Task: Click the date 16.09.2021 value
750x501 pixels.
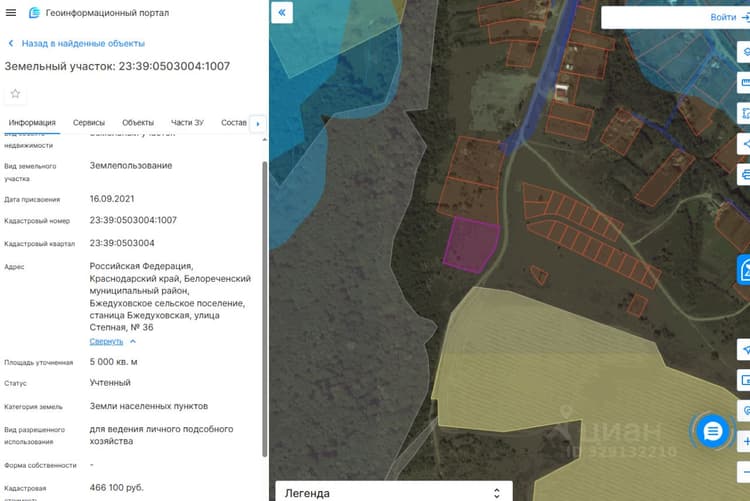Action: 112,199
